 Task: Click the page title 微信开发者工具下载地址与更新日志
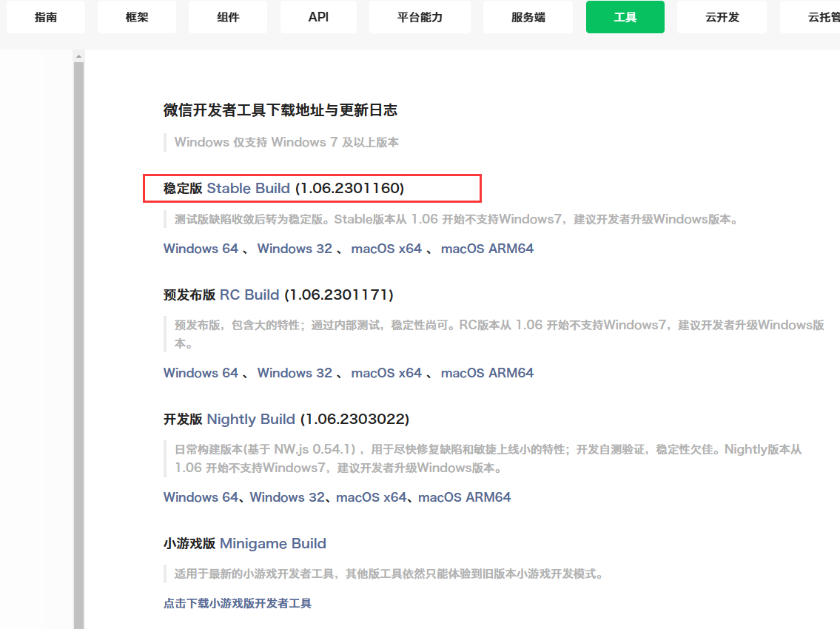coord(280,110)
